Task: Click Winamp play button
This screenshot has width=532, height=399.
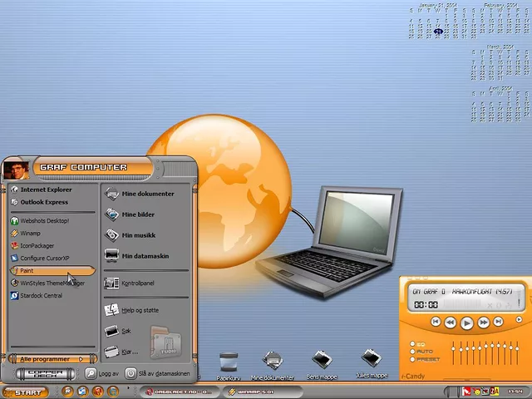Action: (466, 323)
